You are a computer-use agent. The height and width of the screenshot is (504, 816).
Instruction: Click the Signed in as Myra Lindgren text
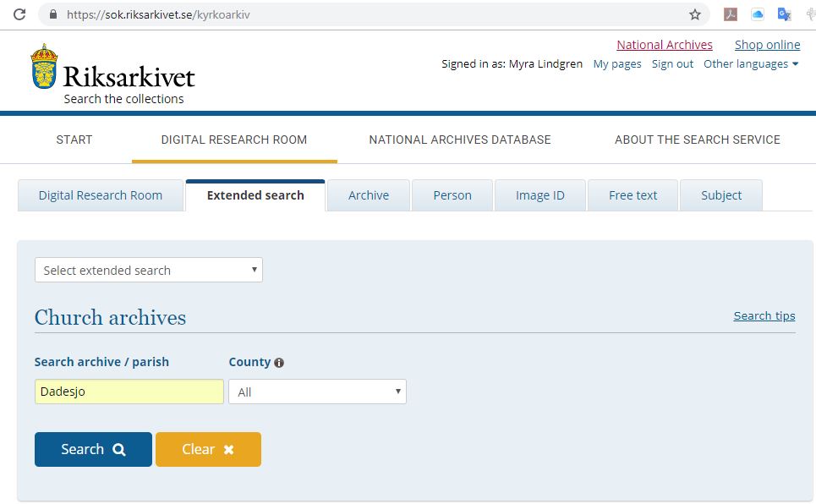click(512, 64)
